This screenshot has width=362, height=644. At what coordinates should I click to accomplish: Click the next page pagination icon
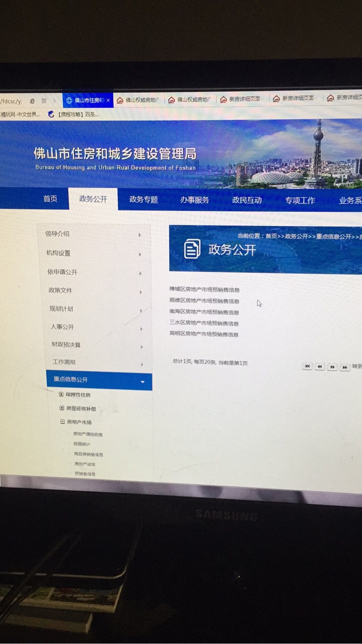click(333, 367)
